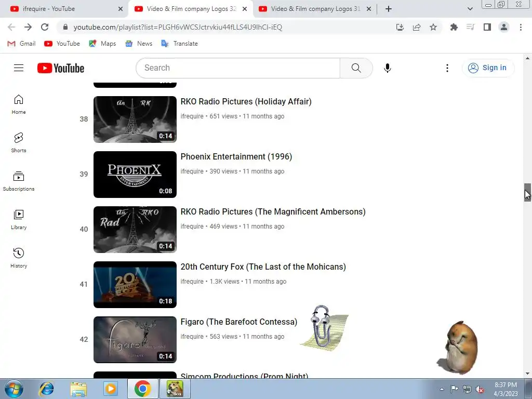The width and height of the screenshot is (532, 399).
Task: Toggle Chrome side panel
Action: click(487, 27)
